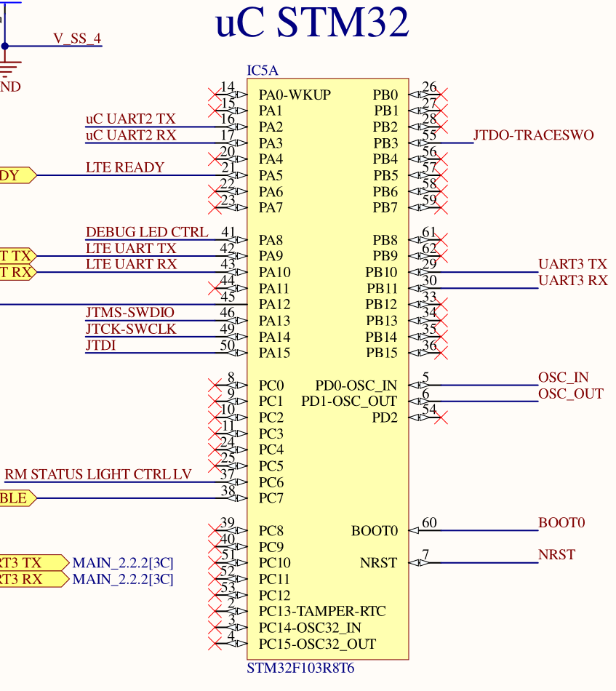This screenshot has width=616, height=691.
Task: Click the PC13-TAMPER-RTC pin name
Action: [x=322, y=611]
